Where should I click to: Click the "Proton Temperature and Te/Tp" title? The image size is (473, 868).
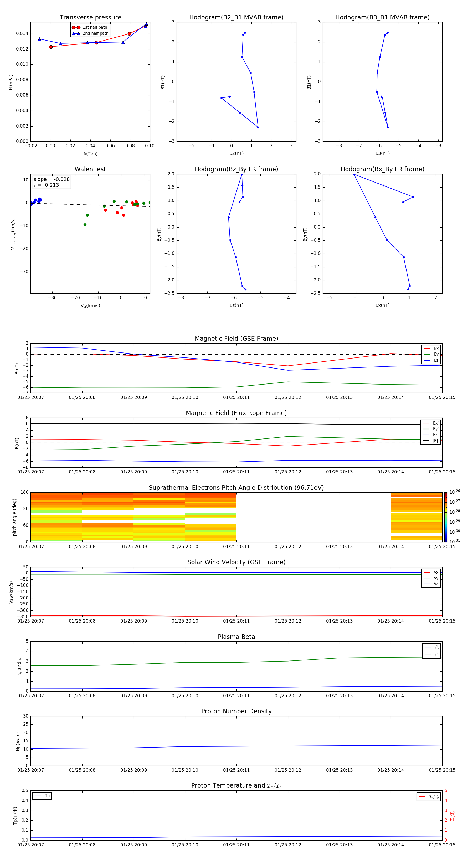(236, 785)
